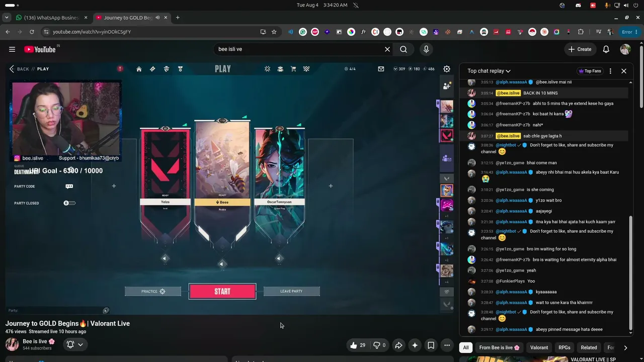Go to the YouTube home logo
The height and width of the screenshot is (362, 644).
coord(40,49)
